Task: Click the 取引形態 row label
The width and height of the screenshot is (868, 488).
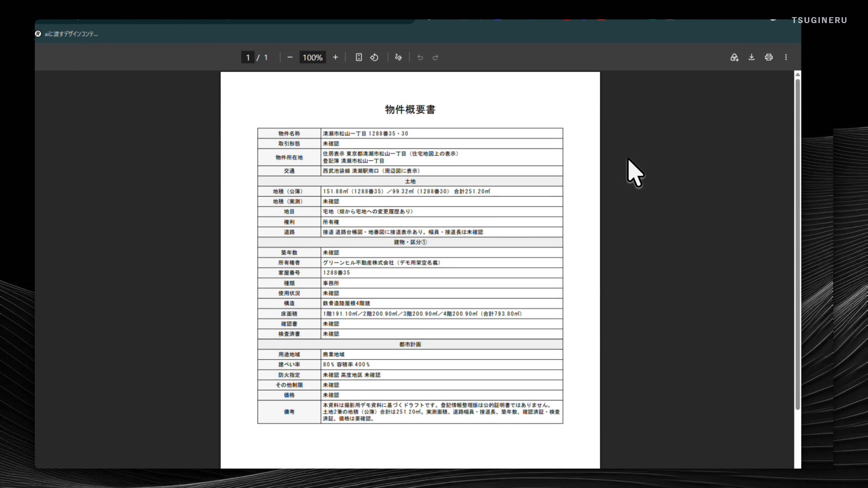Action: tap(289, 144)
